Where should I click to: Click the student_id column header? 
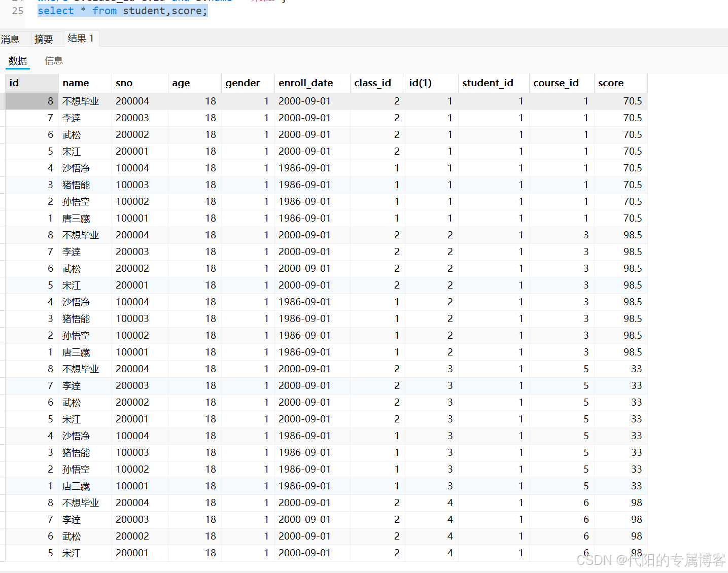click(493, 83)
